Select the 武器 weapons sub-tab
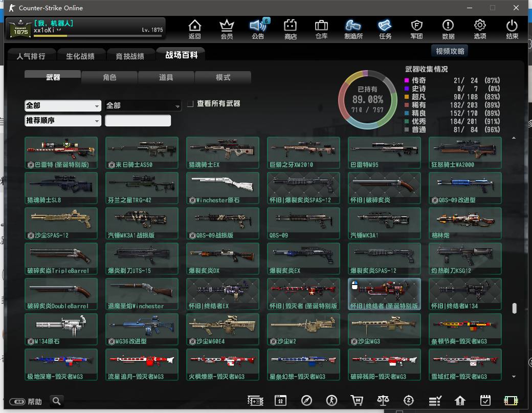 tap(53, 77)
